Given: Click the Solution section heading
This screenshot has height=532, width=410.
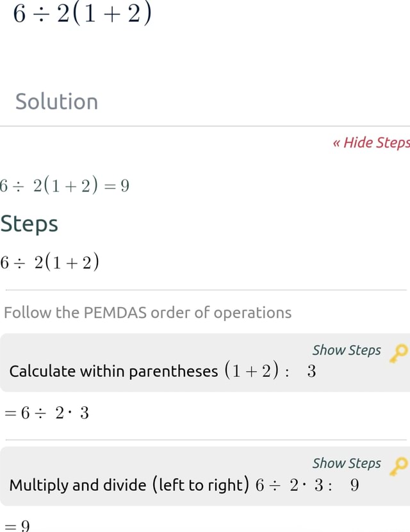Looking at the screenshot, I should pos(56,101).
